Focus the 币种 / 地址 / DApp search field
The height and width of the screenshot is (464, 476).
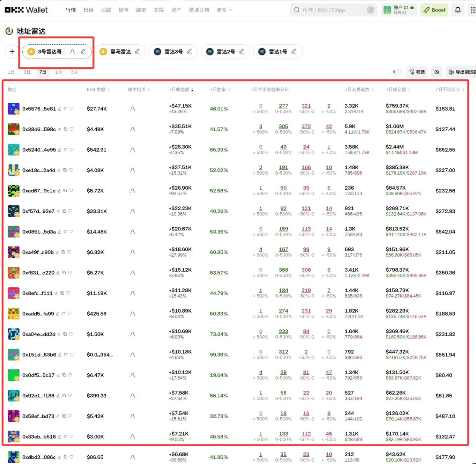click(332, 10)
